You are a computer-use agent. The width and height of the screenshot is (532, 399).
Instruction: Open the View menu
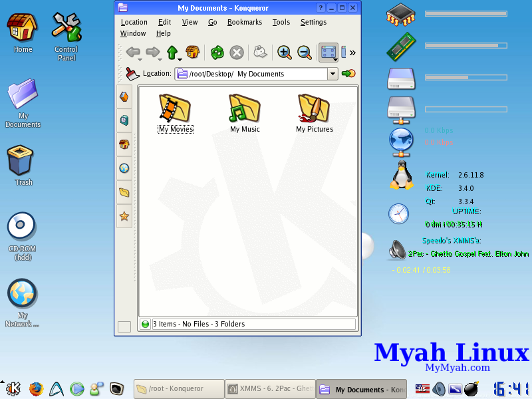tap(190, 22)
